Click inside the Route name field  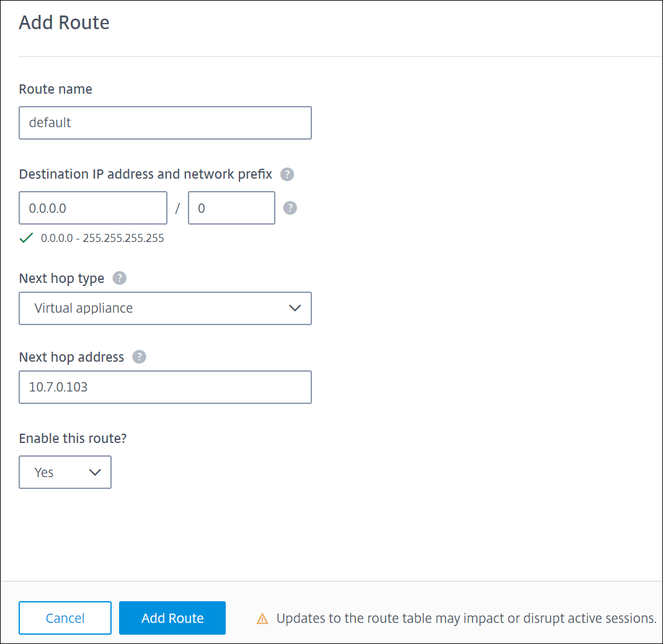coord(165,123)
